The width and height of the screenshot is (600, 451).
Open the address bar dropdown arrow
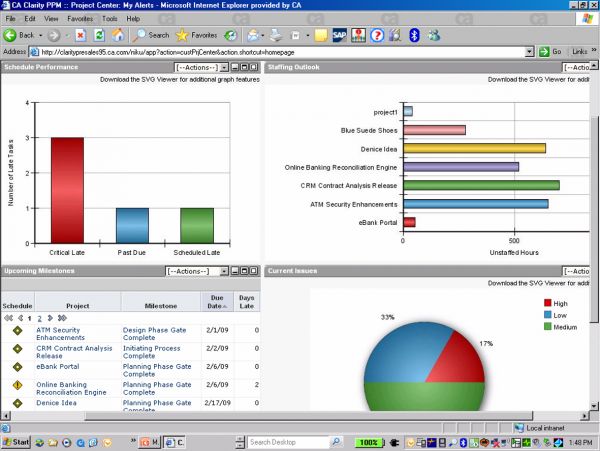point(530,52)
